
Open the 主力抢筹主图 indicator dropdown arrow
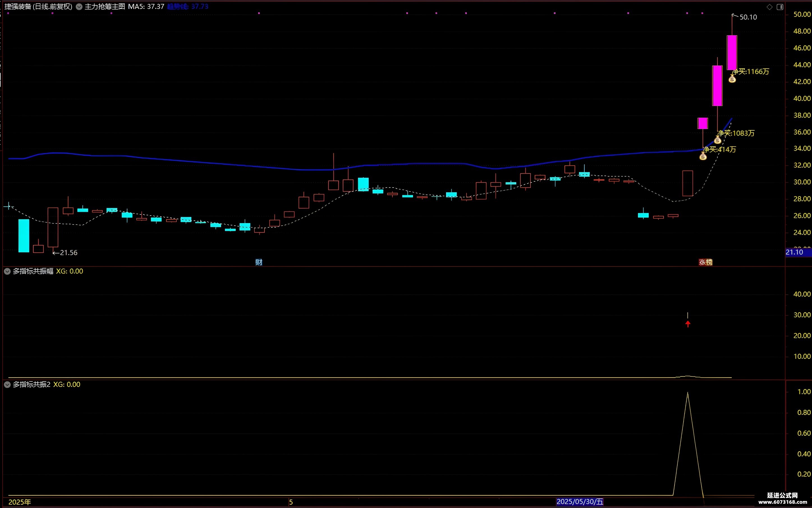[x=79, y=7]
